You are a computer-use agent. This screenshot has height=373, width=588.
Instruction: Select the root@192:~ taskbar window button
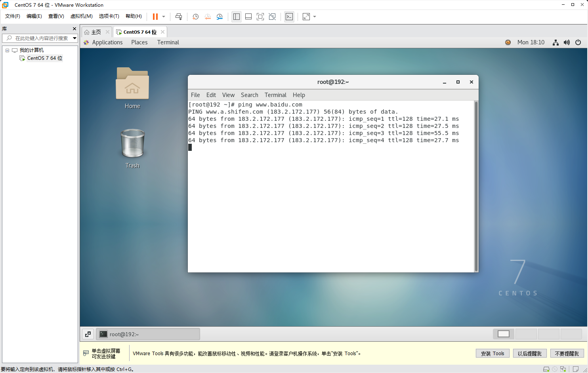(148, 334)
